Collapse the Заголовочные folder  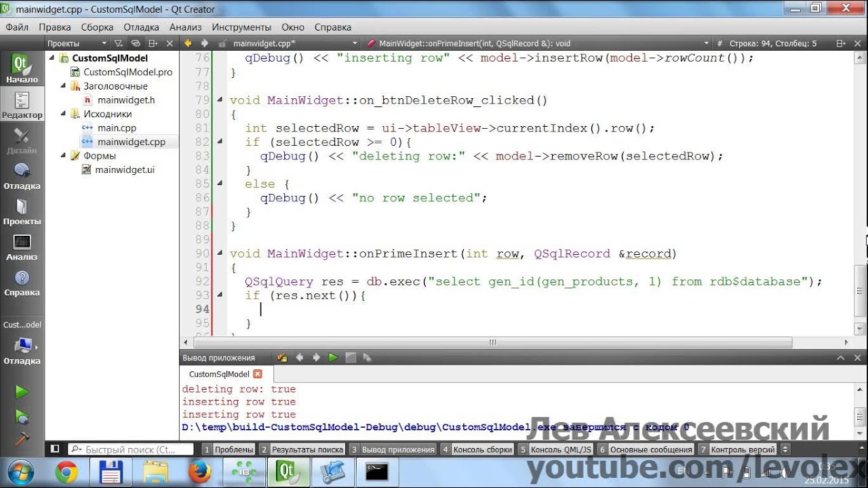(x=63, y=86)
